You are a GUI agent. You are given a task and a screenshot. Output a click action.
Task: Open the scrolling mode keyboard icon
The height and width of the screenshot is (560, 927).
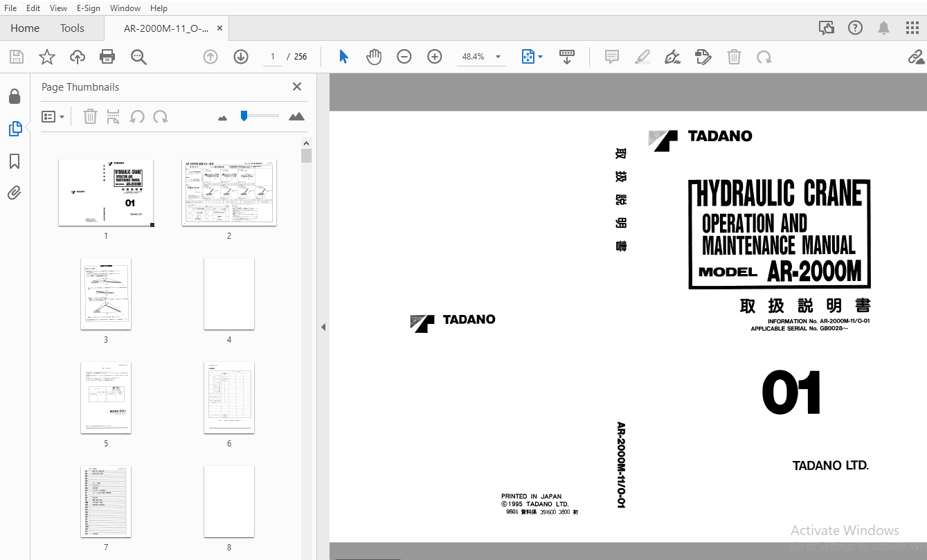[x=567, y=57]
